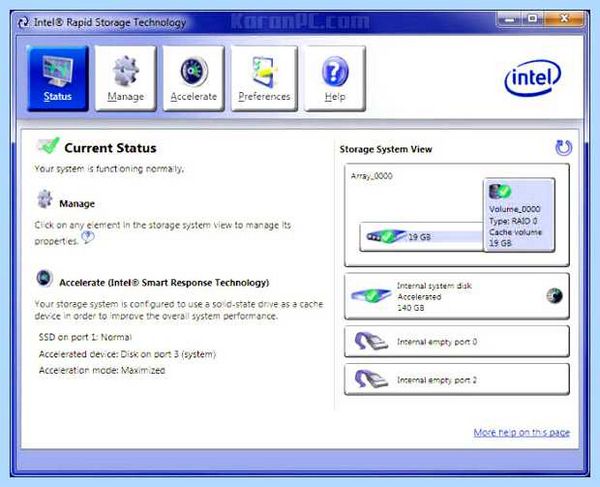Select Internal empty port 2
Image resolution: width=600 pixels, height=487 pixels.
[x=457, y=379]
